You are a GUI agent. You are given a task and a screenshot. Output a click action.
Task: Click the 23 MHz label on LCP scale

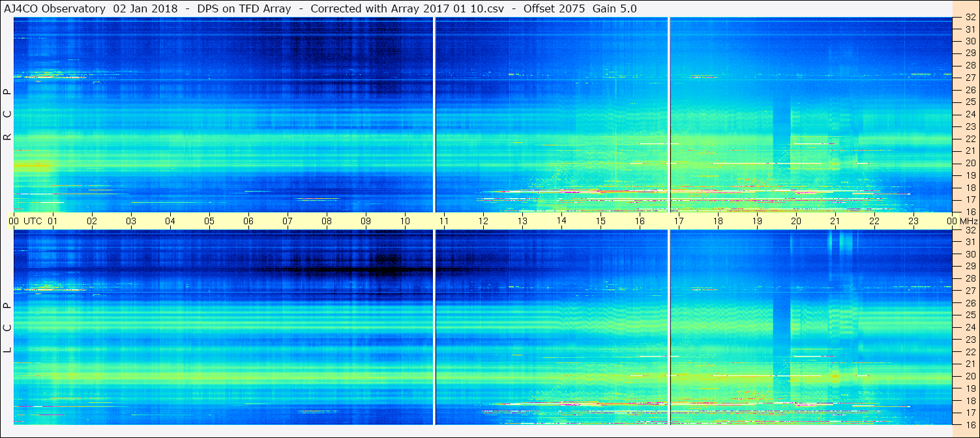click(x=970, y=340)
